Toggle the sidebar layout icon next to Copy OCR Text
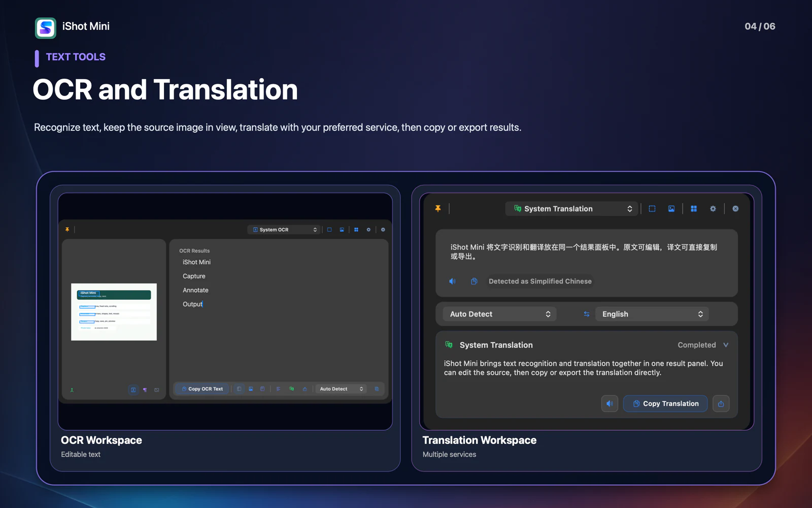 click(239, 389)
